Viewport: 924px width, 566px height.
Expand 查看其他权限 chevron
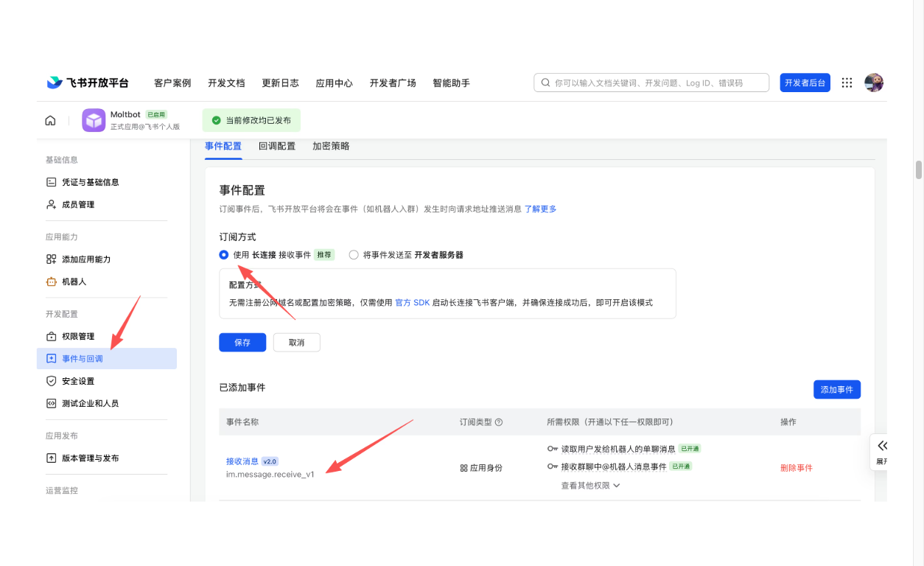[x=616, y=486]
